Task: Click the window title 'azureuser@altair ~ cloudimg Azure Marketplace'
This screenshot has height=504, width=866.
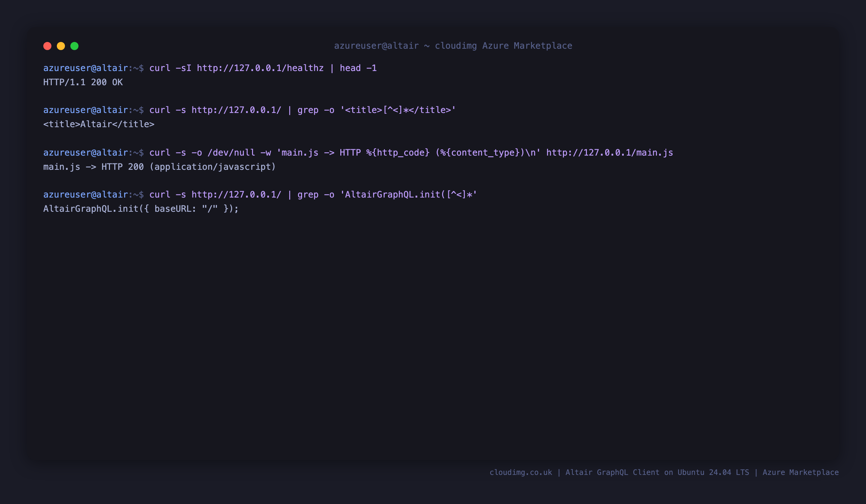Action: coord(453,46)
